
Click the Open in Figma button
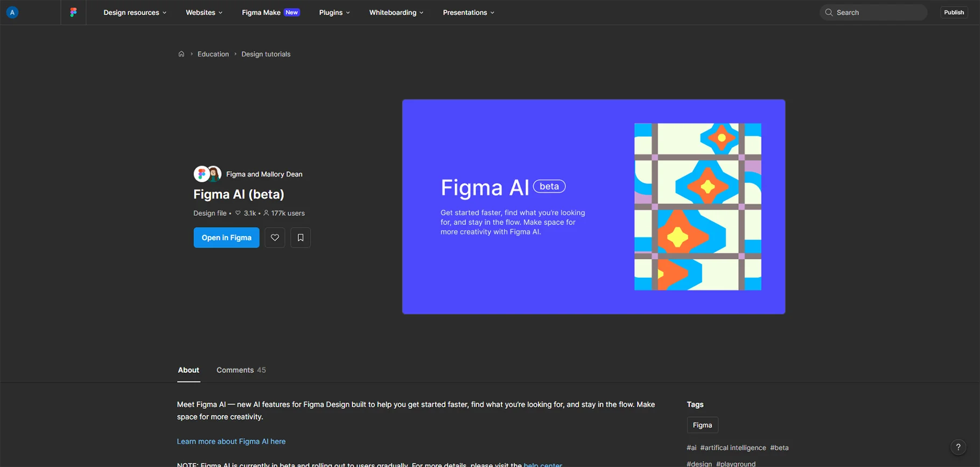pos(226,238)
